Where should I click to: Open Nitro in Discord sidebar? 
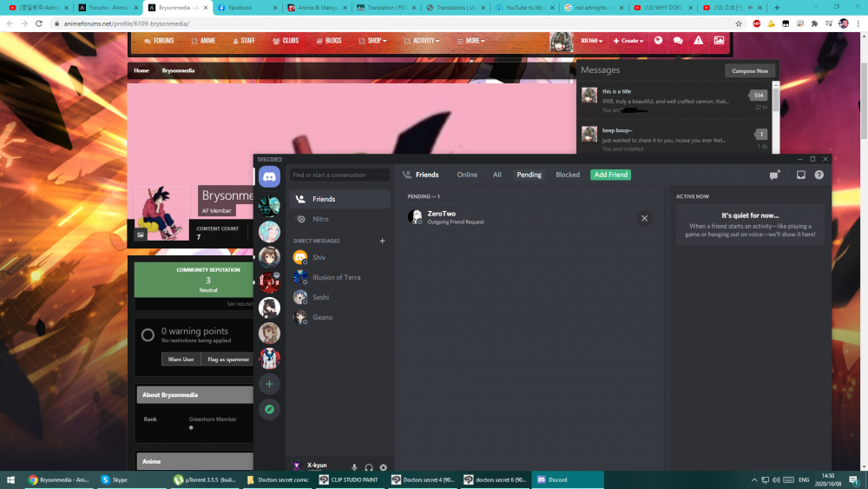point(339,219)
